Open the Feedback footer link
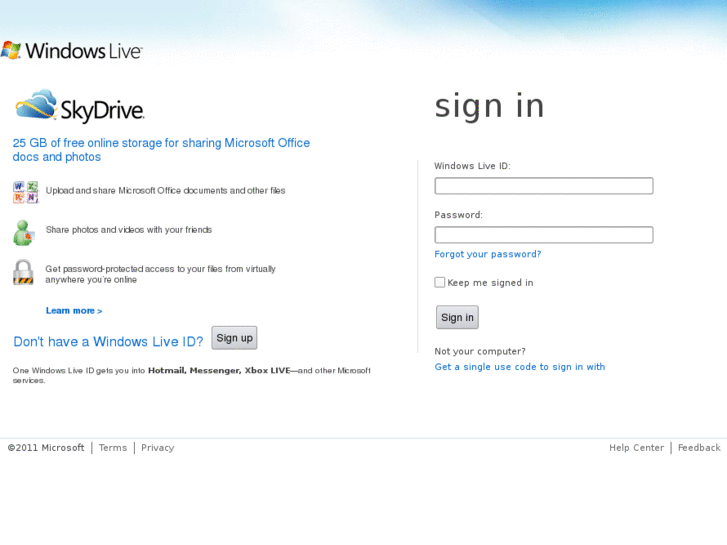Screen dimensions: 727x545 pos(699,448)
